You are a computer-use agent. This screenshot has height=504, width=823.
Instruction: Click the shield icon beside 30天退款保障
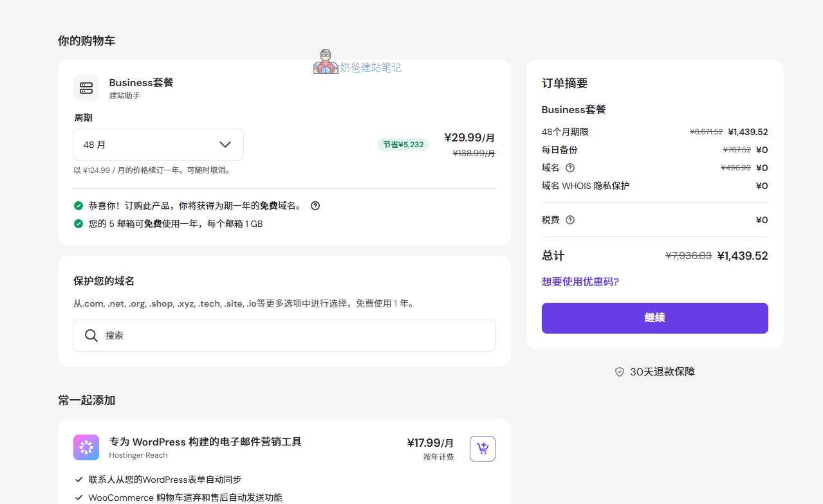pos(620,372)
